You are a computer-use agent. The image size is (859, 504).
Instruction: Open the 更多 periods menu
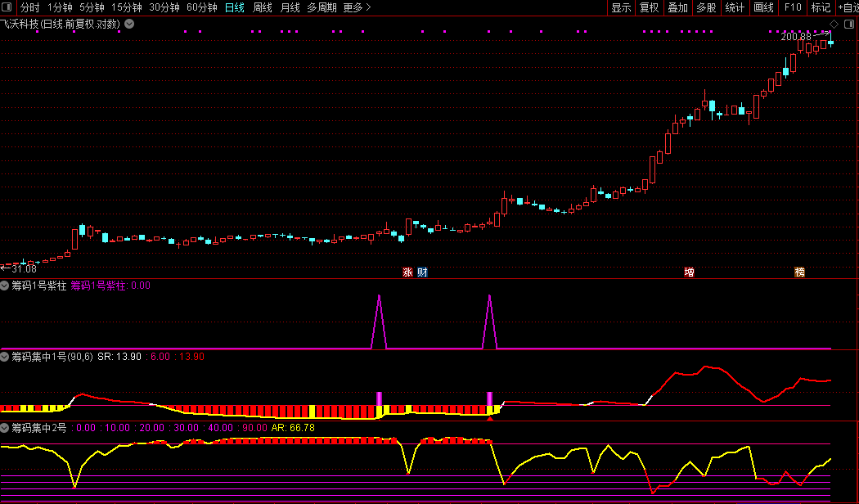pyautogui.click(x=357, y=8)
